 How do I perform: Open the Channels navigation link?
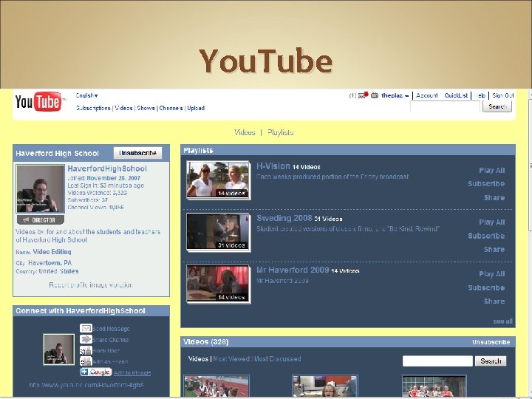click(x=171, y=108)
